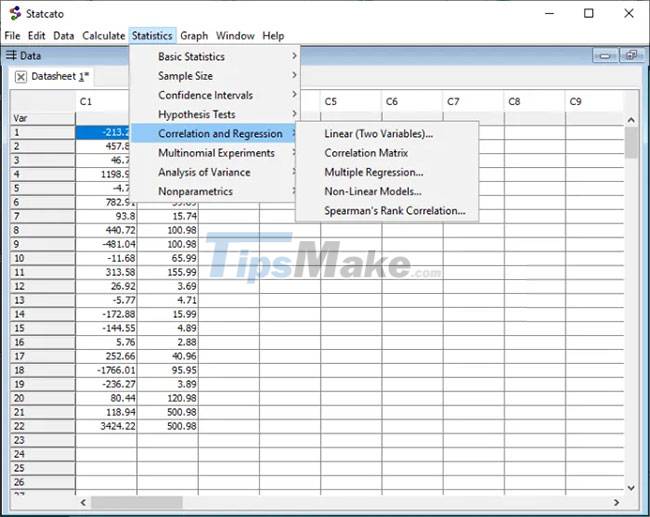The width and height of the screenshot is (650, 517).
Task: Click the cell containing -1766.01
Action: point(106,370)
